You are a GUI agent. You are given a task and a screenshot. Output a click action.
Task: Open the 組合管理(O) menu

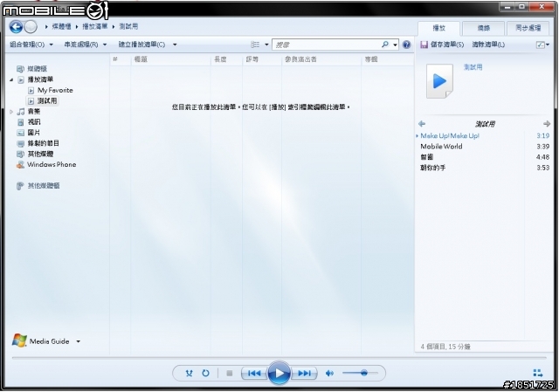(31, 45)
